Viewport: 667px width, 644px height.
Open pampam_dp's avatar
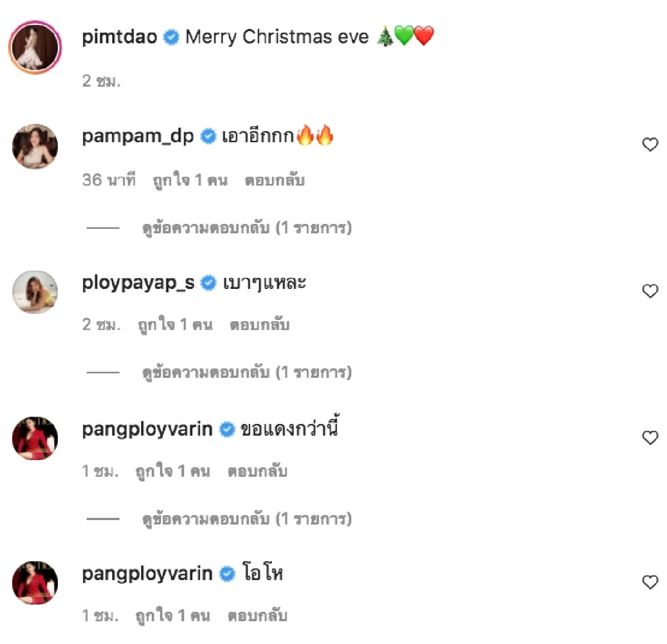pyautogui.click(x=35, y=146)
